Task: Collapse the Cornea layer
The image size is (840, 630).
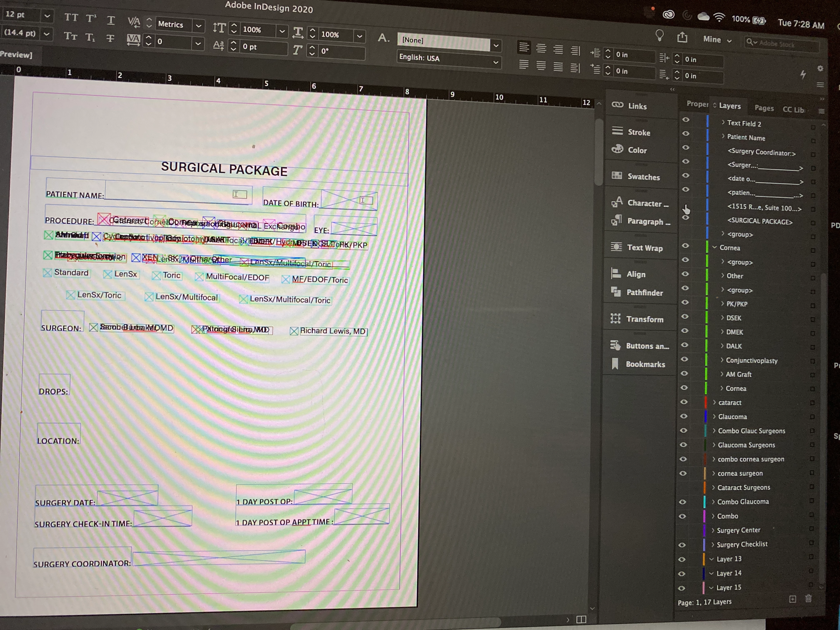Action: (714, 247)
